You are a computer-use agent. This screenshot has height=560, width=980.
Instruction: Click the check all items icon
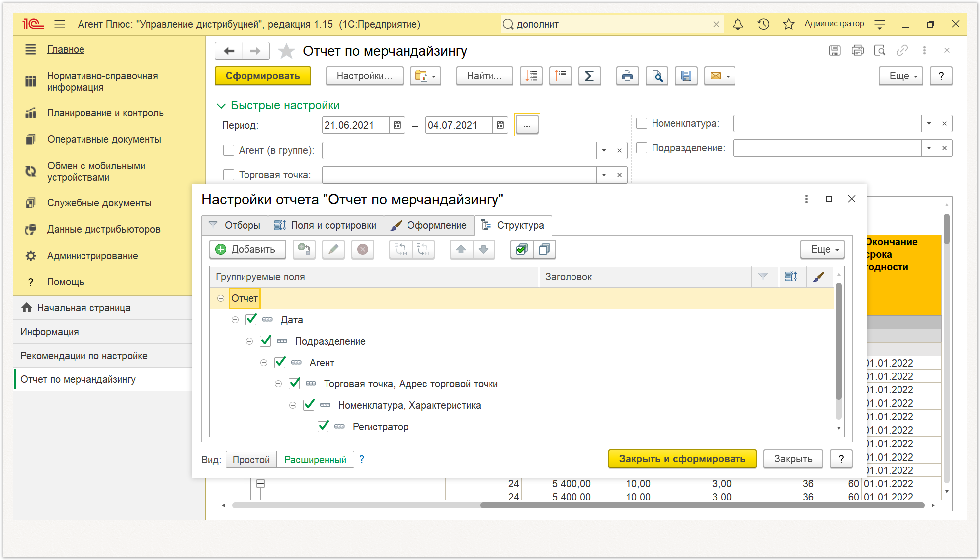pos(522,249)
